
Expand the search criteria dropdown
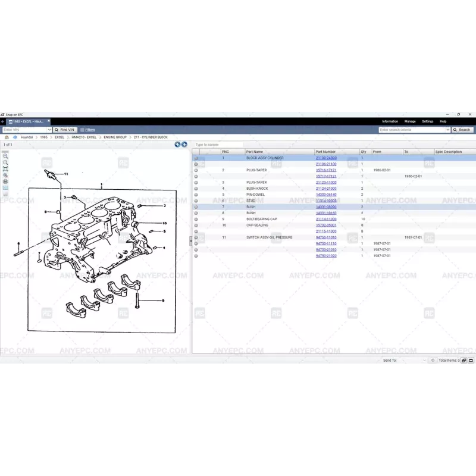(x=447, y=130)
